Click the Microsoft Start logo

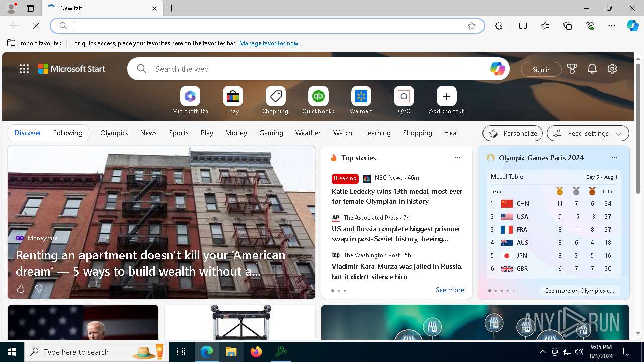[x=72, y=69]
